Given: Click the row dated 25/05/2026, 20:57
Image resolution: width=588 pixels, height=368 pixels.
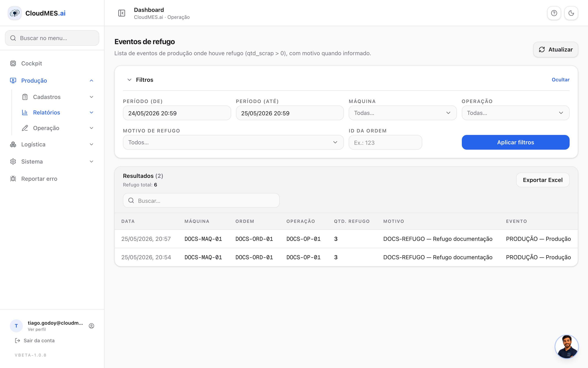Looking at the screenshot, I should 346,239.
